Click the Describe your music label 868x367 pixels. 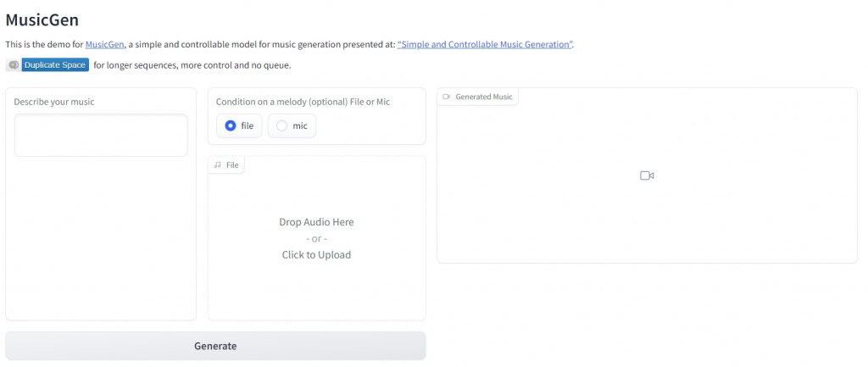(x=54, y=102)
